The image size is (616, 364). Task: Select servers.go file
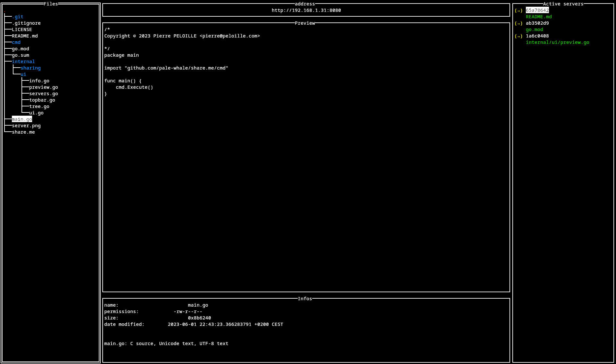click(x=43, y=94)
